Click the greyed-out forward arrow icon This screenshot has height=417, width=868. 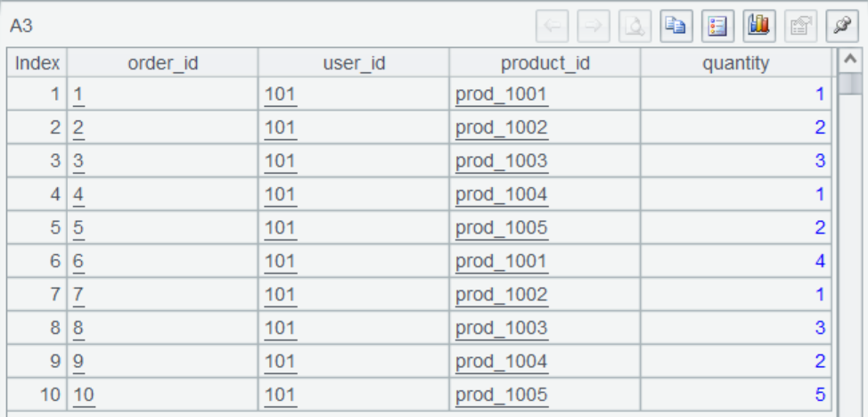[x=593, y=27]
